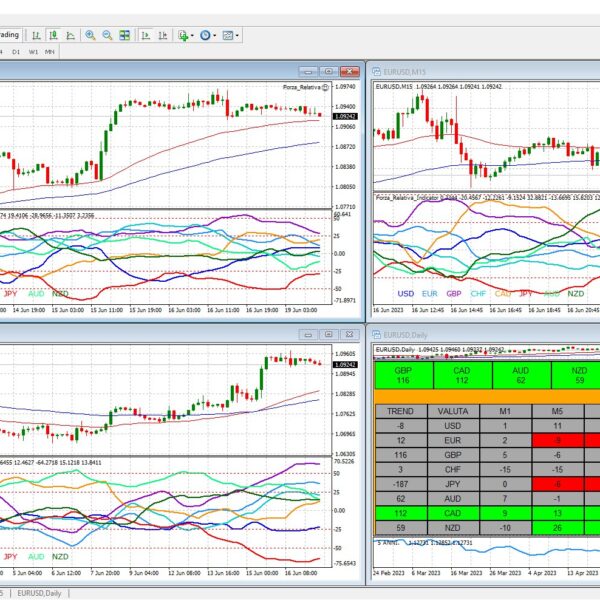The height and width of the screenshot is (600, 600).
Task: Click the Forza_Relativa_Indicator label in M15 chart
Action: [407, 197]
